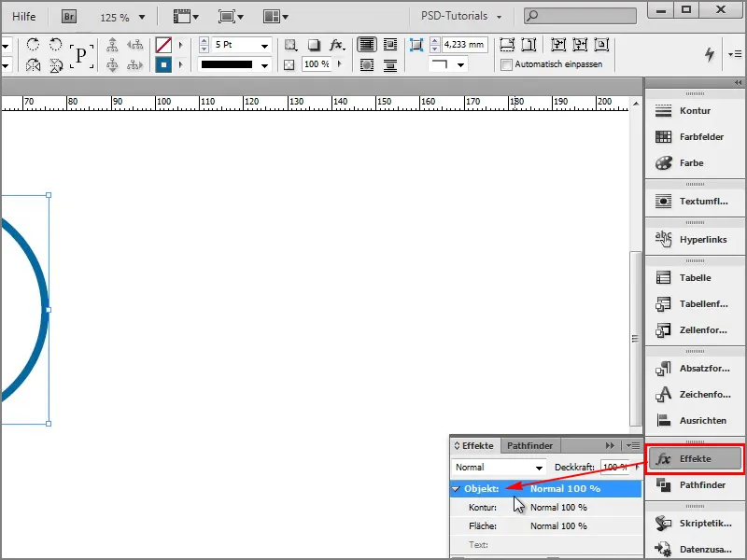Collapse the Objekt row disclosure triangle
The image size is (747, 560).
pyautogui.click(x=457, y=488)
